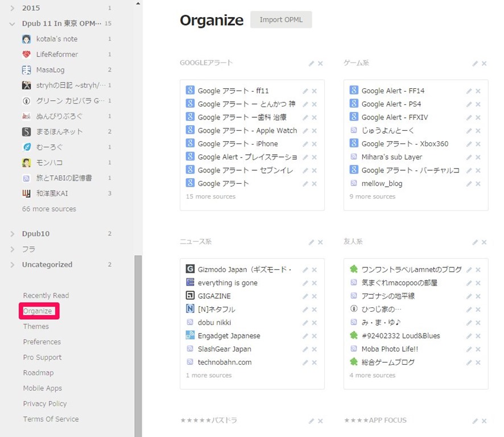The width and height of the screenshot is (504, 437).
Task: Edit the 友人系 category pencil icon
Action: tap(475, 242)
